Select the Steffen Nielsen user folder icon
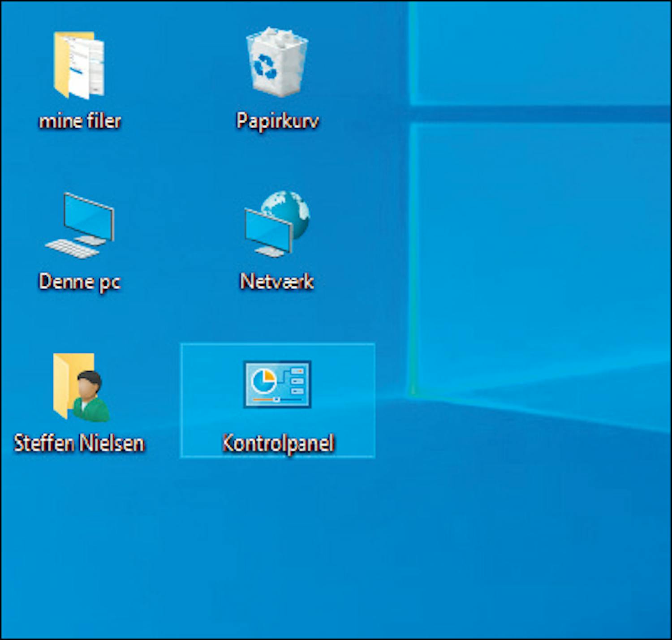 click(x=81, y=387)
